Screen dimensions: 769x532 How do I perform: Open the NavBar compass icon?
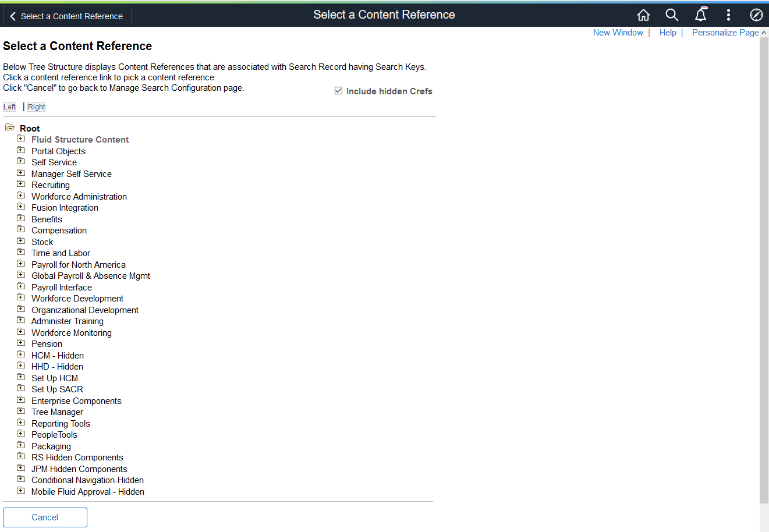(x=756, y=15)
